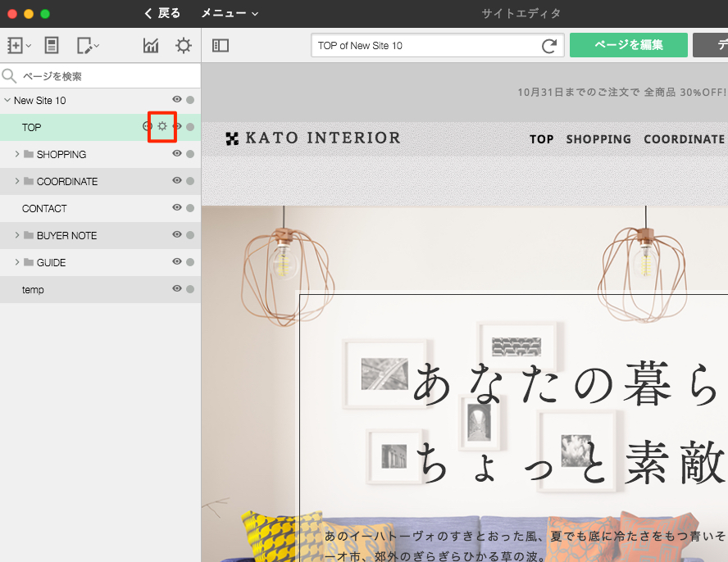
Task: Toggle the sidebar panel icon
Action: (x=221, y=46)
